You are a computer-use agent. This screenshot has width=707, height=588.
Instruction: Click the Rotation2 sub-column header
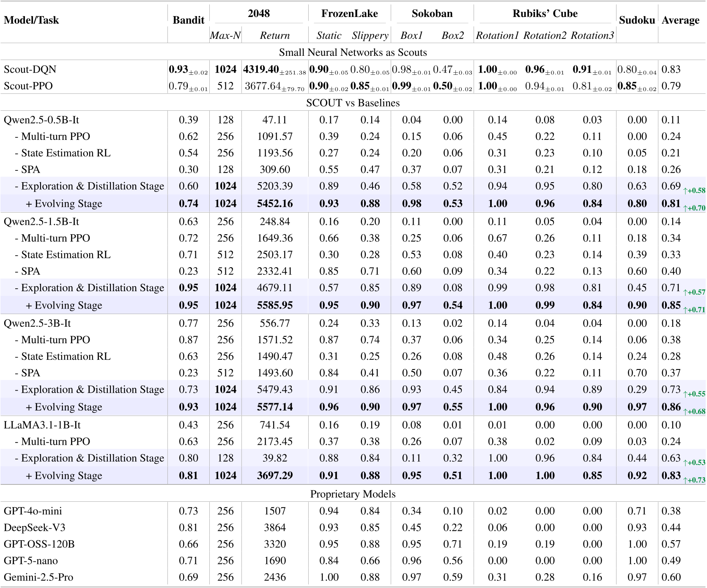click(x=545, y=36)
